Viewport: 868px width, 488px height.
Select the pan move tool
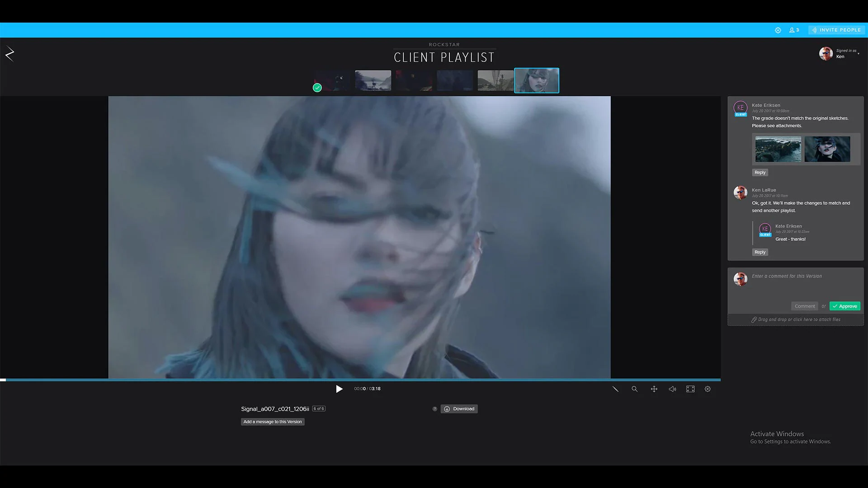coord(654,389)
